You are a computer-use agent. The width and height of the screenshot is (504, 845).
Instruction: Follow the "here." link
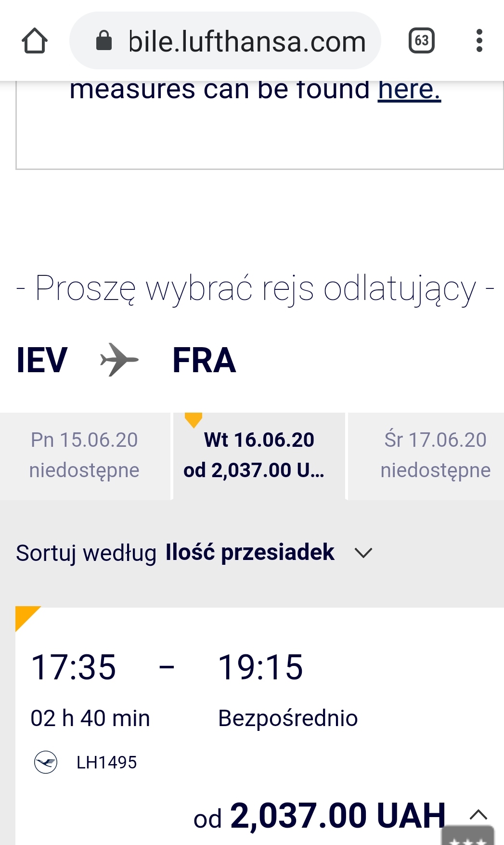click(409, 90)
